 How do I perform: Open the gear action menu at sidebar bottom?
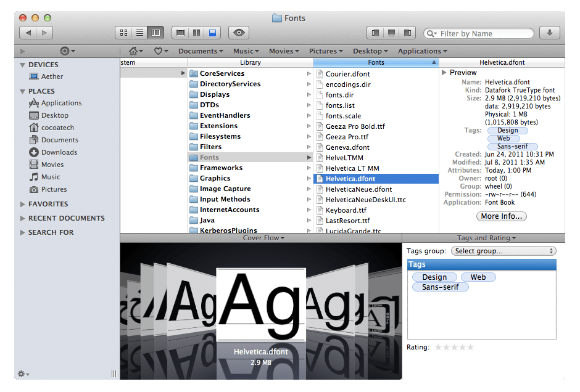23,374
